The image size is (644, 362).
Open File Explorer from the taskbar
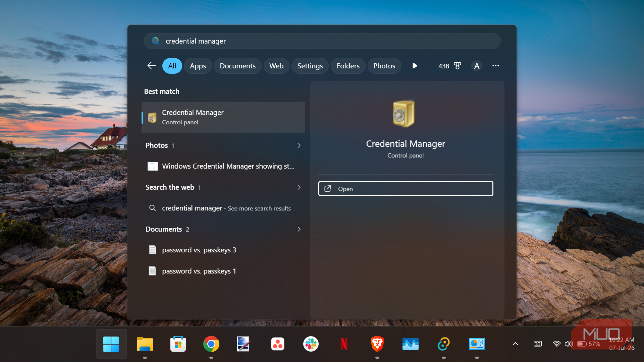pos(145,344)
